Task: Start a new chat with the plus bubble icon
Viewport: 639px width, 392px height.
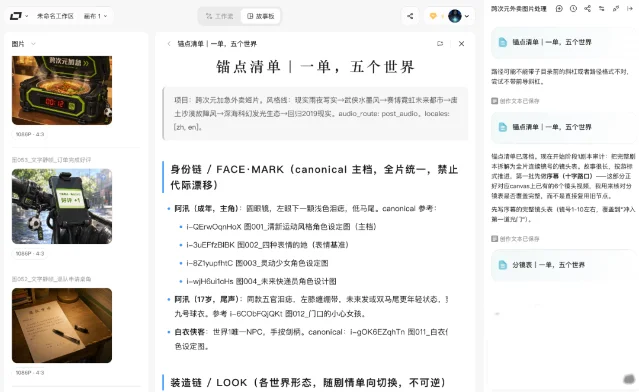Action: click(559, 9)
